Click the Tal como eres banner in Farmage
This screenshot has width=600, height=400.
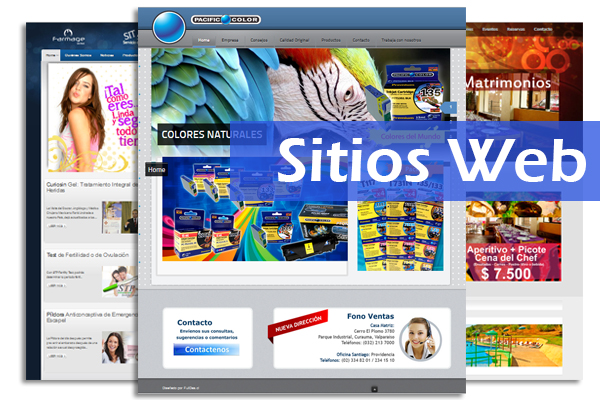tap(93, 117)
